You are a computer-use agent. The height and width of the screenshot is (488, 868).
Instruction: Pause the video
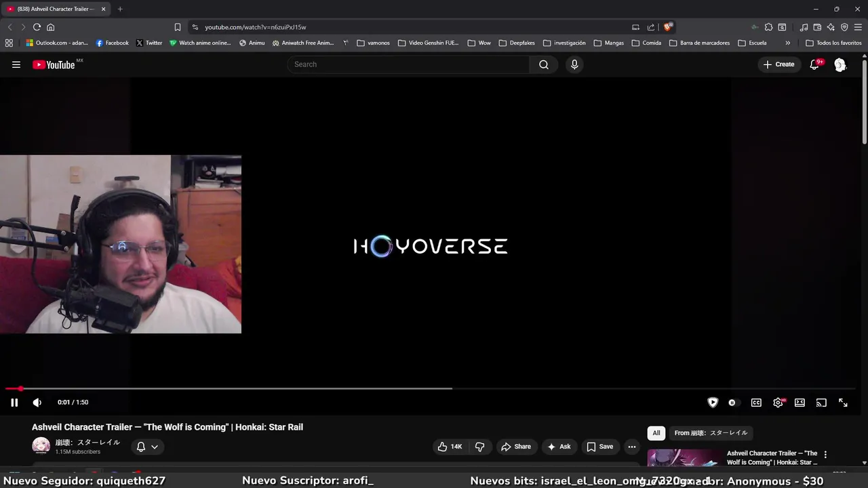click(x=14, y=403)
